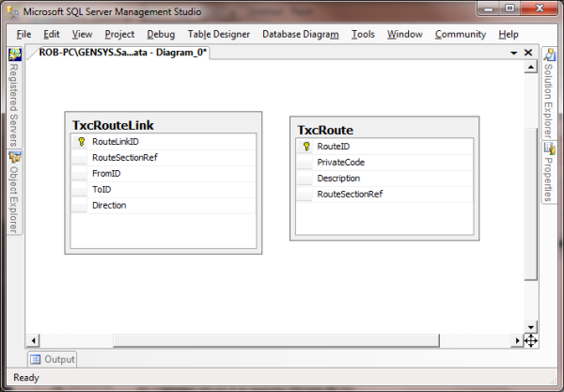Click the diagram pan navigation icon

pyautogui.click(x=530, y=340)
